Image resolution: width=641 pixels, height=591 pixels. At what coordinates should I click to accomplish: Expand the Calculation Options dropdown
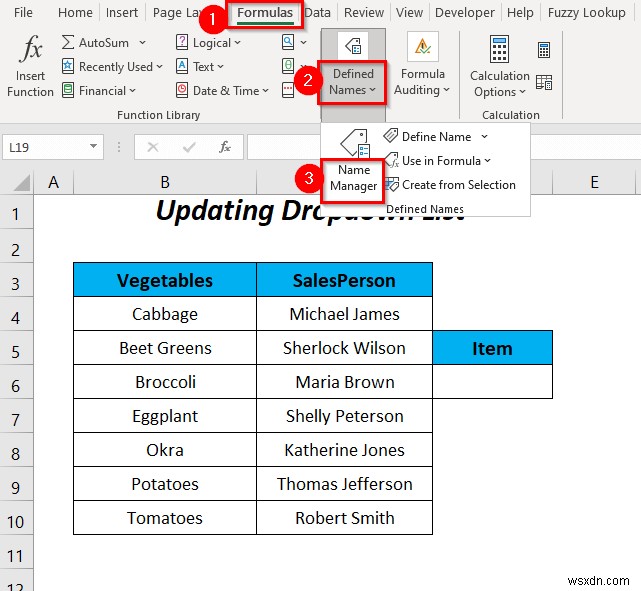point(522,92)
